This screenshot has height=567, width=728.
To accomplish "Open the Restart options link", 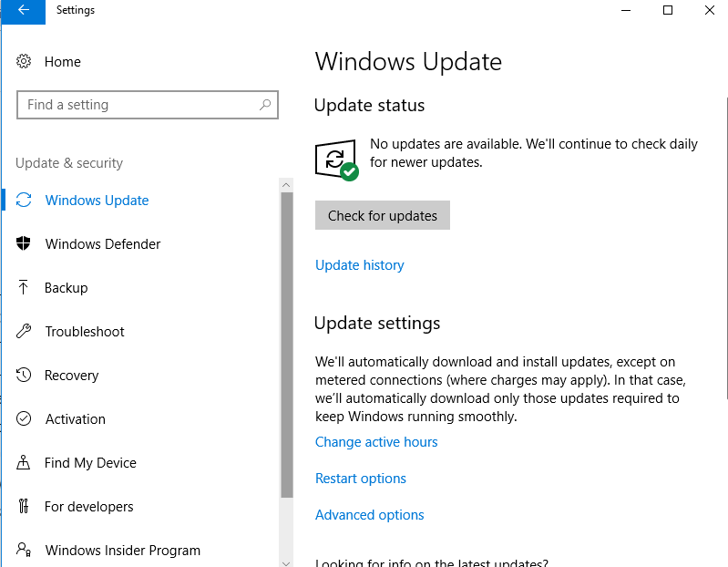I will coord(361,479).
